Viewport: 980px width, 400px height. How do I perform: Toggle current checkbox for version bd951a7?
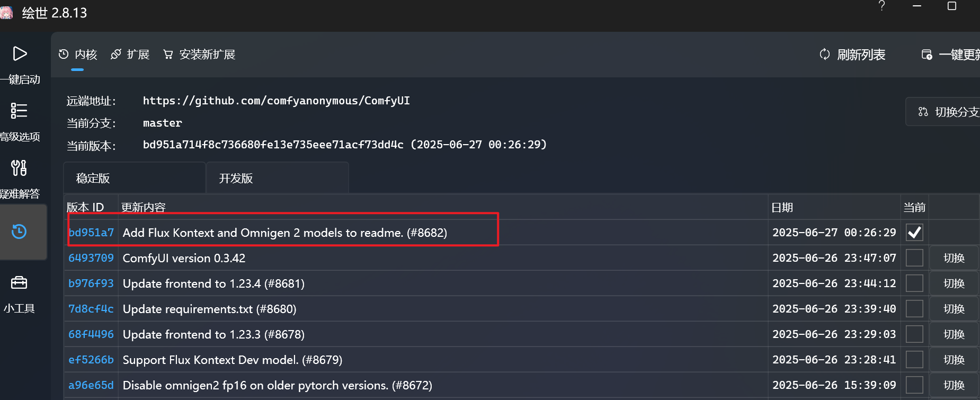pos(914,232)
